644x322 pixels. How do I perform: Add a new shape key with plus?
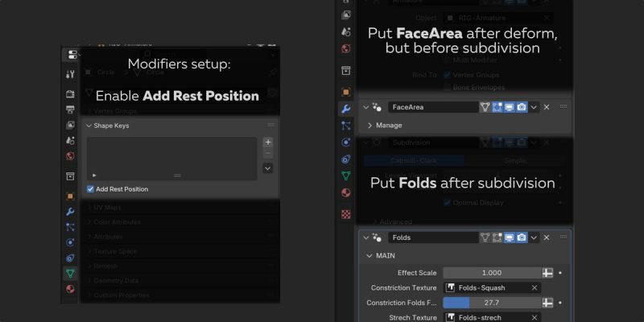pyautogui.click(x=267, y=142)
